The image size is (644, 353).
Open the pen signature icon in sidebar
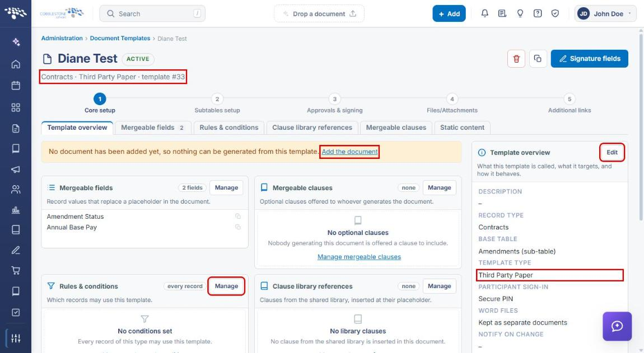pyautogui.click(x=16, y=250)
